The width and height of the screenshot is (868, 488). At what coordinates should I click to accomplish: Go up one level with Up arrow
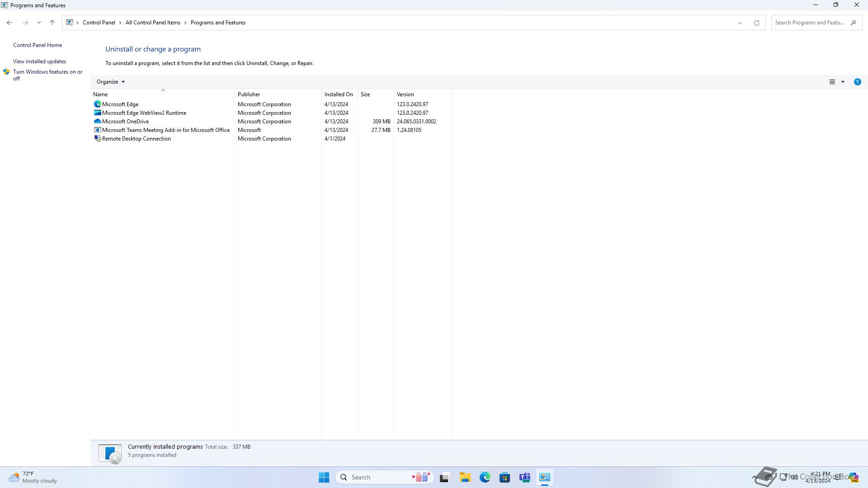(x=52, y=23)
